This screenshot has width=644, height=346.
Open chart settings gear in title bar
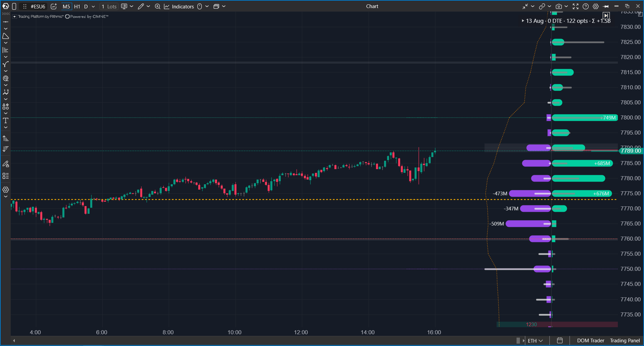tap(596, 6)
